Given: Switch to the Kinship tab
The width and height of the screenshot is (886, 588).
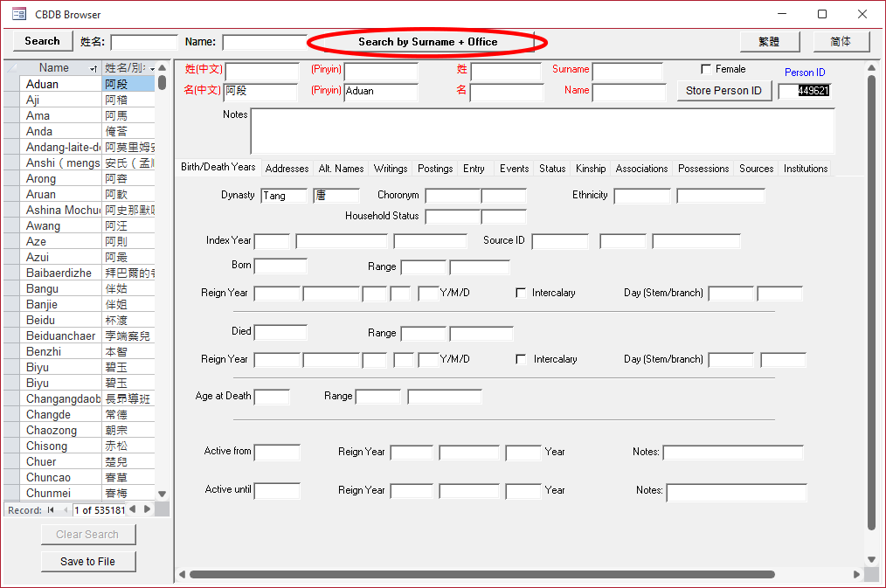Looking at the screenshot, I should pyautogui.click(x=591, y=169).
